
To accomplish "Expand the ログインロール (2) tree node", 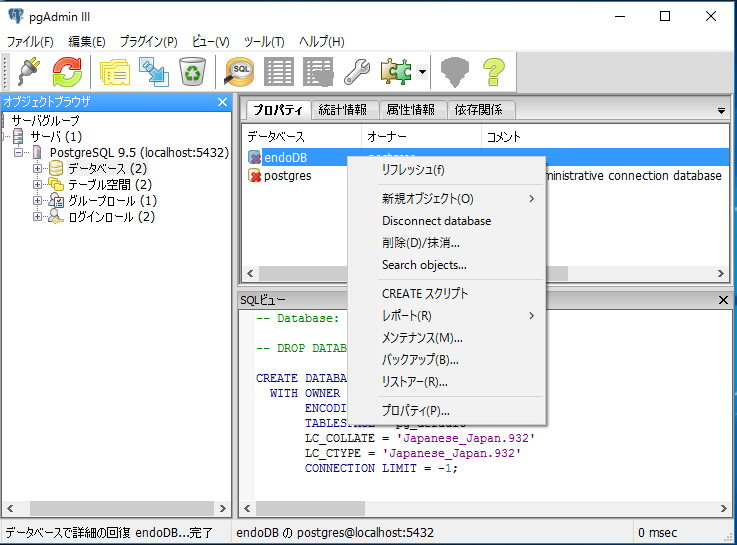I will pos(37,216).
